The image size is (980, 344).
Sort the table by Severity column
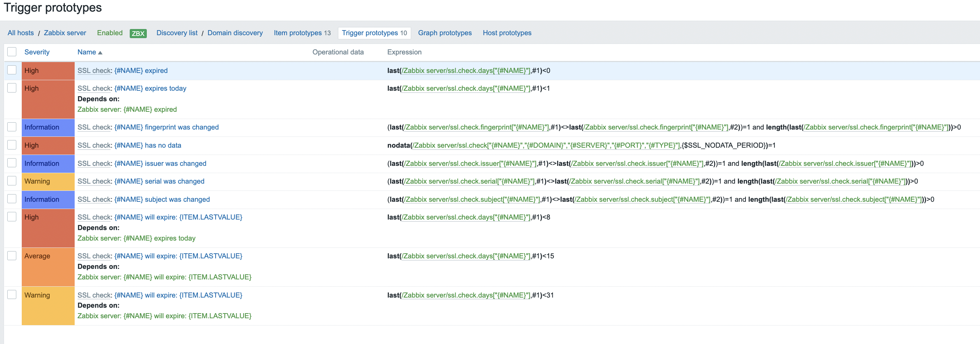37,52
